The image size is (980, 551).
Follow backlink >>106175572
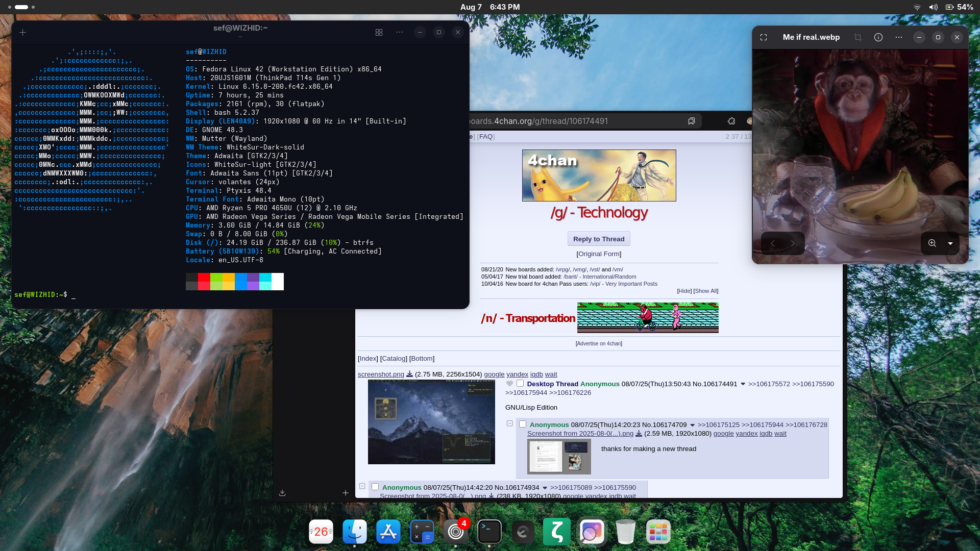769,384
